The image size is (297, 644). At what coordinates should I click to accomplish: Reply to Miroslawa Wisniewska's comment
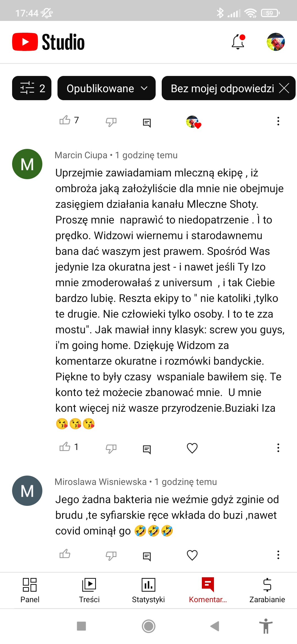(147, 556)
